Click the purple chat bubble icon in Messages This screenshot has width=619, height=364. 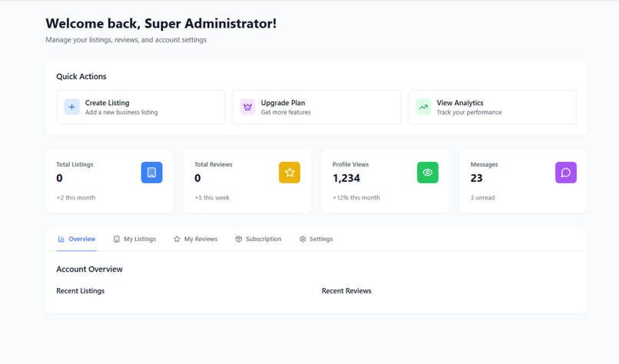tap(566, 173)
